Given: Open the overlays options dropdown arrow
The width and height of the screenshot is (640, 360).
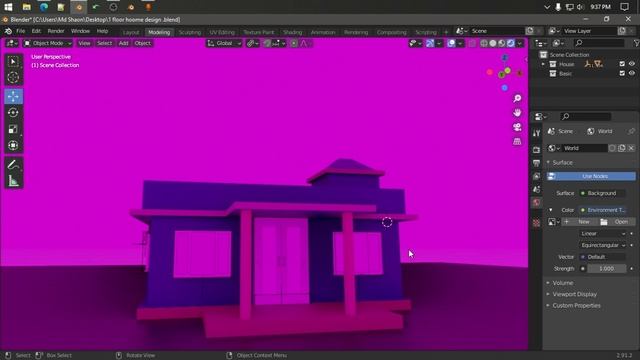Looking at the screenshot, I should [460, 43].
